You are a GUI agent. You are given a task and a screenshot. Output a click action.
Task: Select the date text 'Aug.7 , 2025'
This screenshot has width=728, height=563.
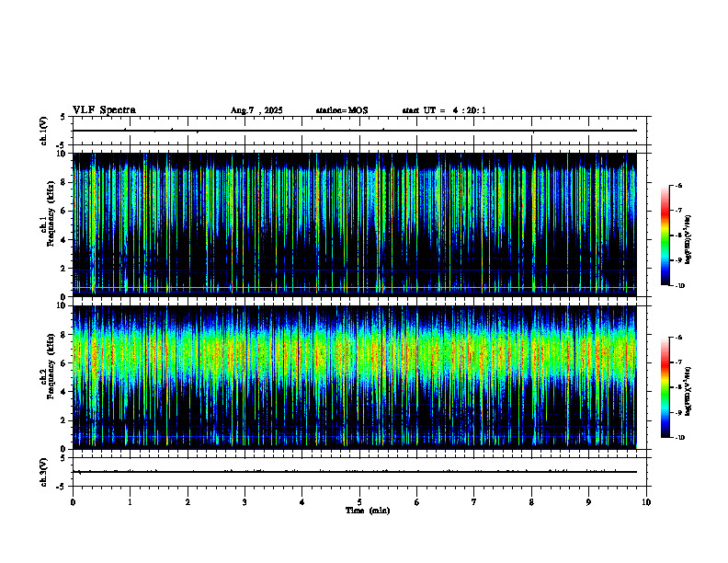[256, 110]
